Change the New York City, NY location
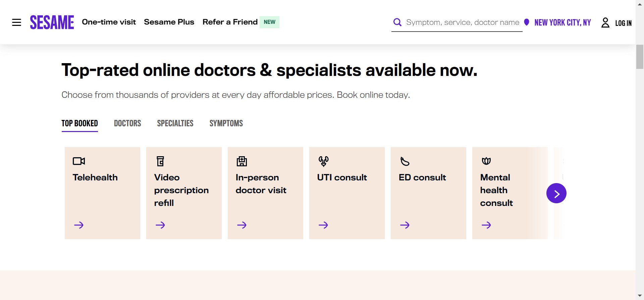The image size is (644, 300). [562, 23]
